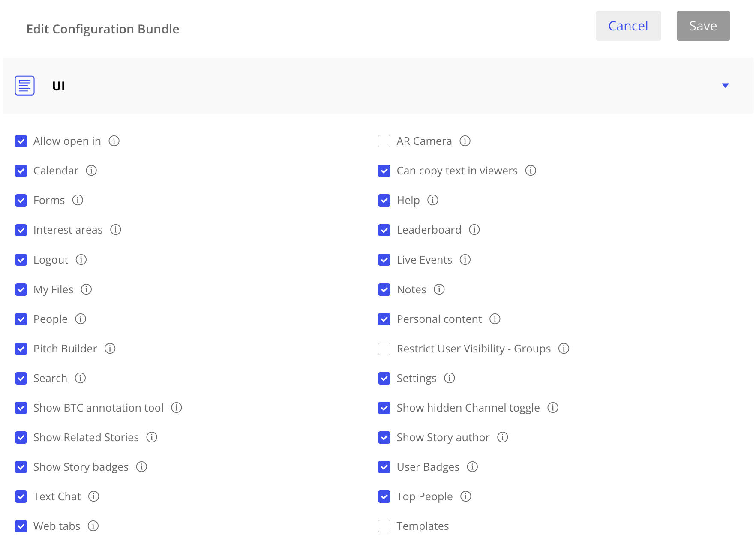This screenshot has width=756, height=559.
Task: Enable the Templates checkbox
Action: (384, 526)
